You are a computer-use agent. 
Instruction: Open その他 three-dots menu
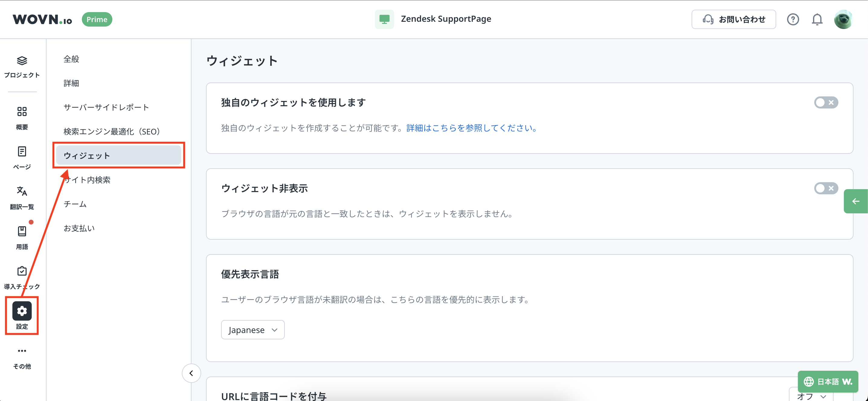(x=22, y=351)
